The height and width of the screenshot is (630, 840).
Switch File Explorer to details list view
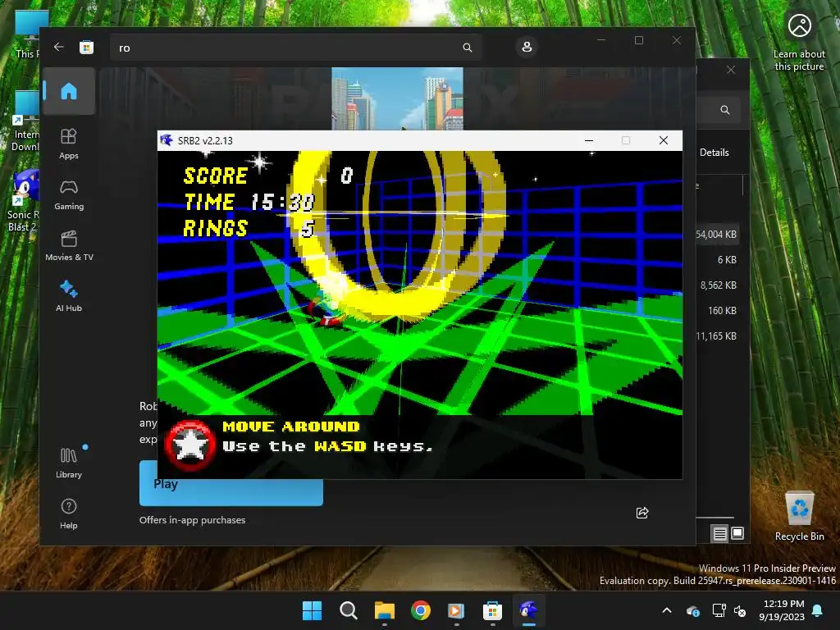719,533
